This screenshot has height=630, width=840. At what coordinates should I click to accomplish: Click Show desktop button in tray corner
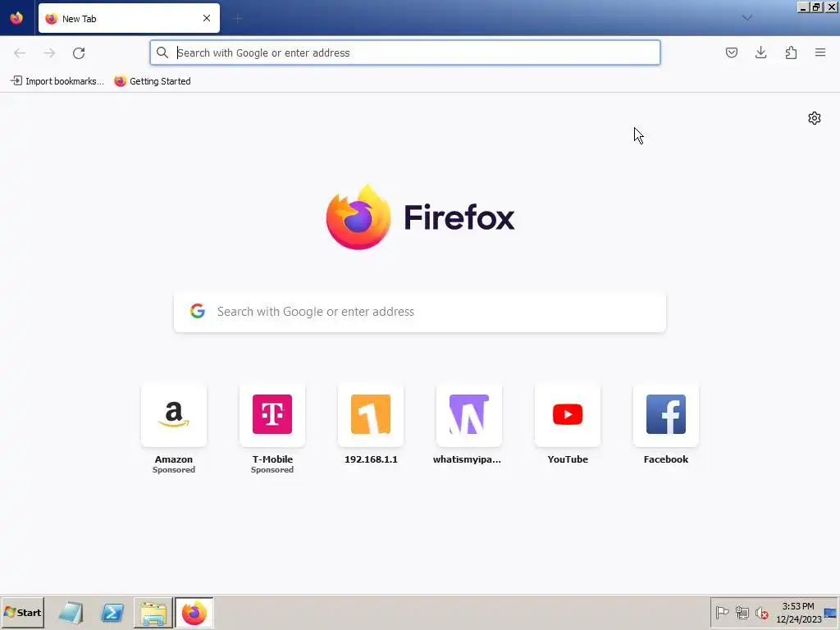831,613
